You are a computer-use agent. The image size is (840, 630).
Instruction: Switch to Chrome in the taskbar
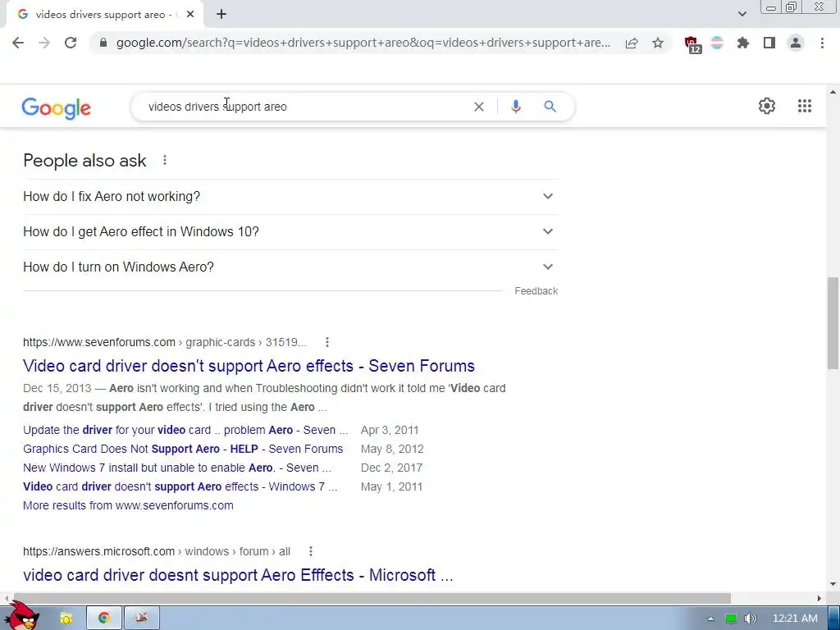104,619
